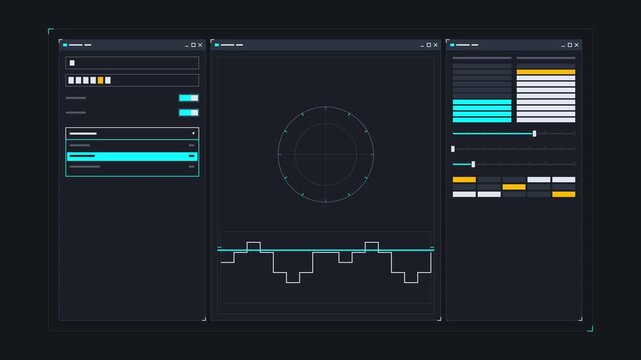Viewport: 641px width, 360px height.
Task: Click the cyan title icon of the right window
Action: [x=452, y=45]
